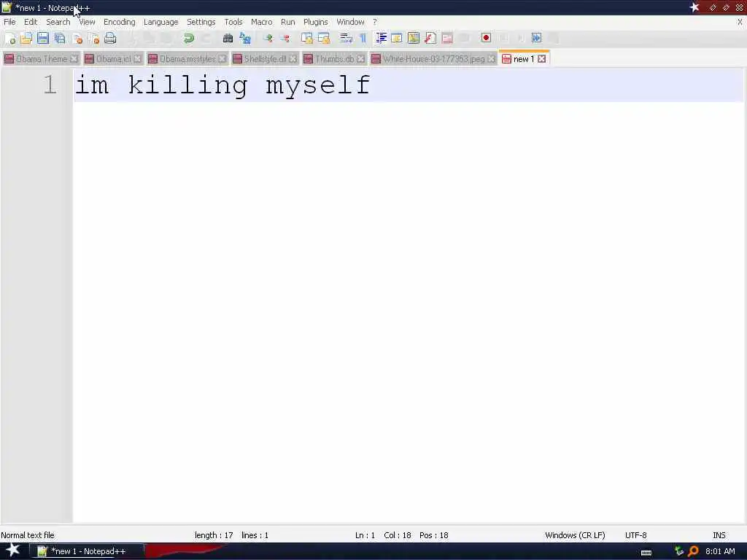Open Find with the binoculars icon

(228, 39)
